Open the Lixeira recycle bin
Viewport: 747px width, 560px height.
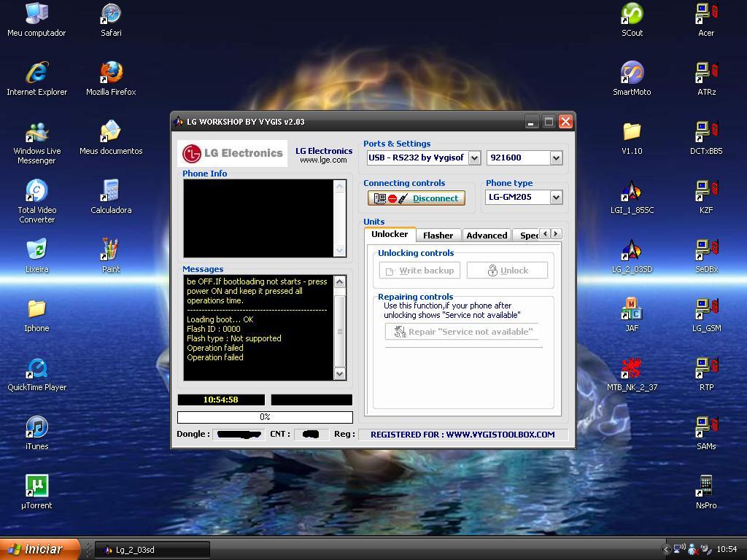tap(36, 256)
